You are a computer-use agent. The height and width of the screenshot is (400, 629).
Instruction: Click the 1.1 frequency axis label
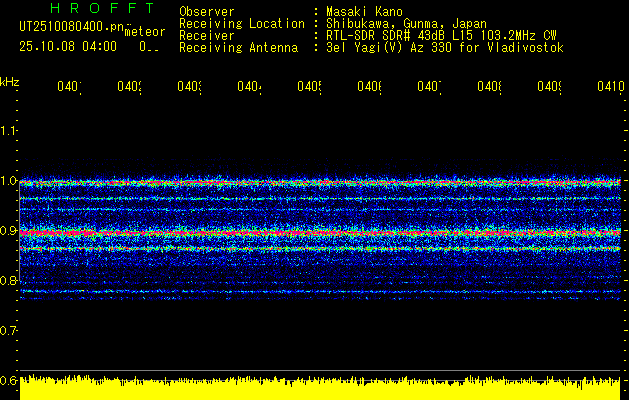9,131
